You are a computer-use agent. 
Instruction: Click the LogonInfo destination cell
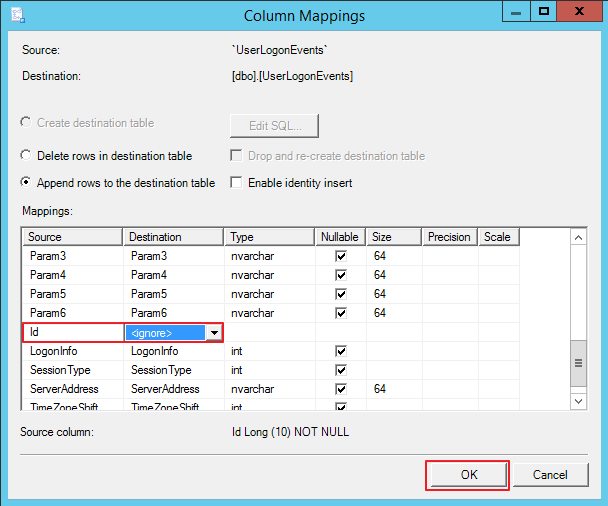[174, 351]
